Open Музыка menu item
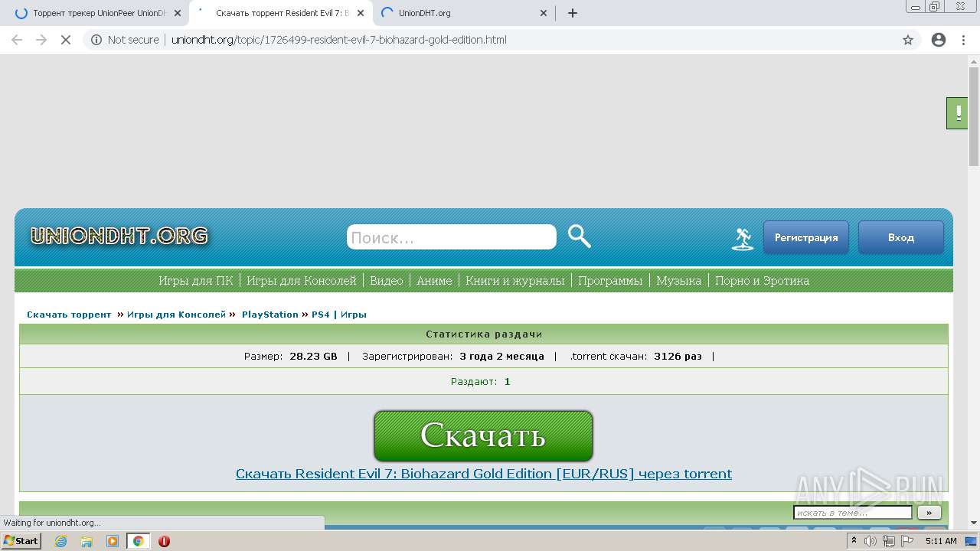Screen dimensions: 980x551 tap(678, 281)
